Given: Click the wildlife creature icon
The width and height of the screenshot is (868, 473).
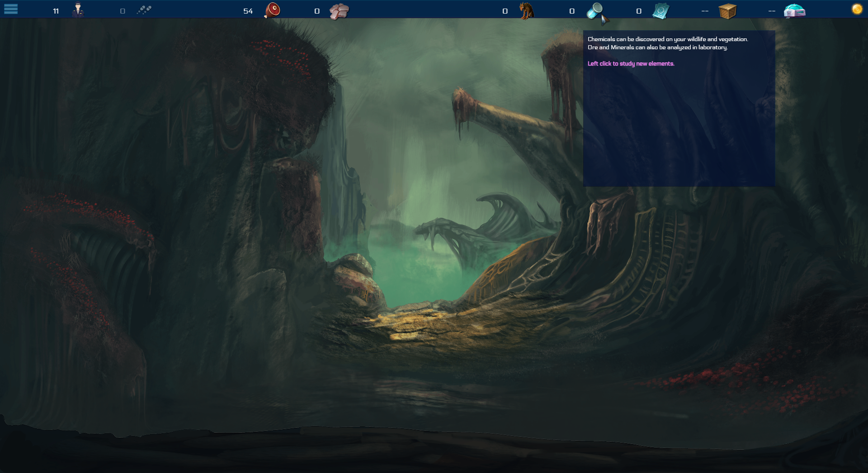Looking at the screenshot, I should (x=526, y=10).
